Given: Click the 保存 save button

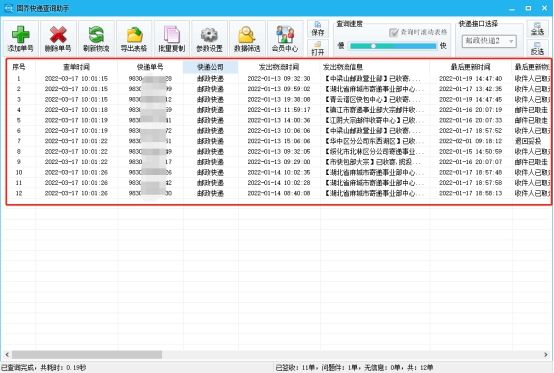Looking at the screenshot, I should click(x=318, y=29).
